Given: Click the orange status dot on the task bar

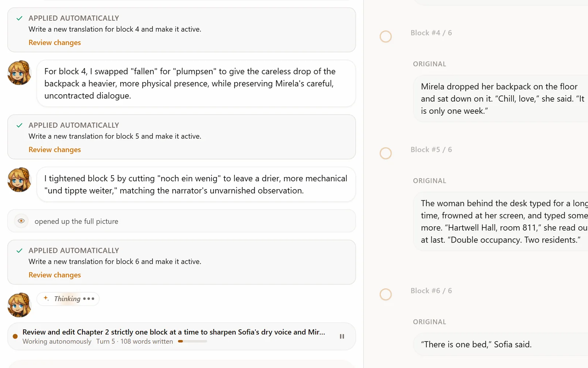Looking at the screenshot, I should point(15,336).
